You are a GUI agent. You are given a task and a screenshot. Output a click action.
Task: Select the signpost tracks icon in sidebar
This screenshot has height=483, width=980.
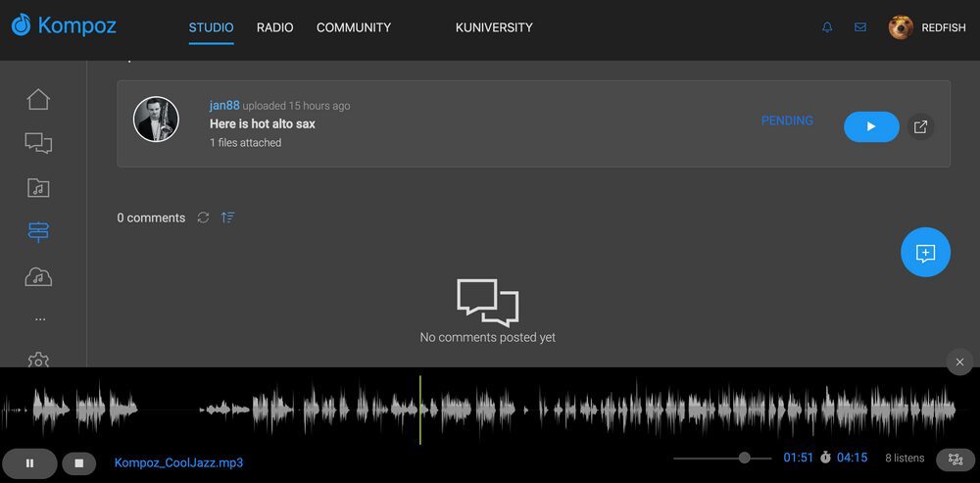click(x=38, y=232)
